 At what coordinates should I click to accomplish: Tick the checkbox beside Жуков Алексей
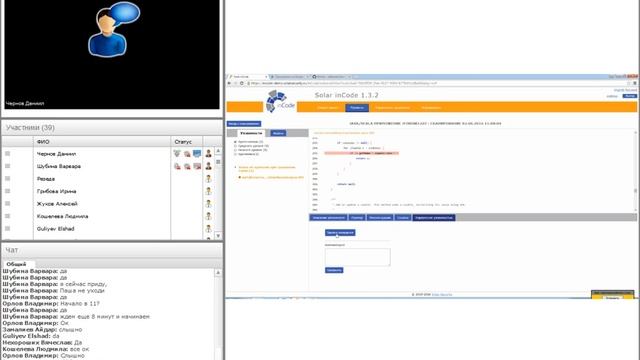7,203
